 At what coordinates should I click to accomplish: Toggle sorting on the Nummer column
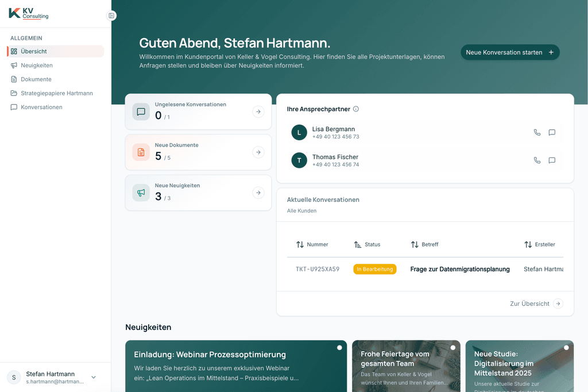click(299, 244)
